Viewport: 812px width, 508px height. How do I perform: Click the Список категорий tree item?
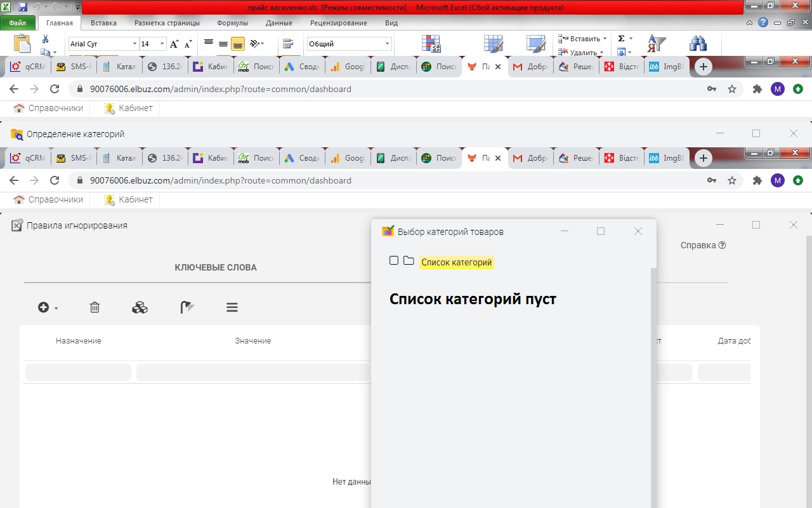click(x=456, y=262)
